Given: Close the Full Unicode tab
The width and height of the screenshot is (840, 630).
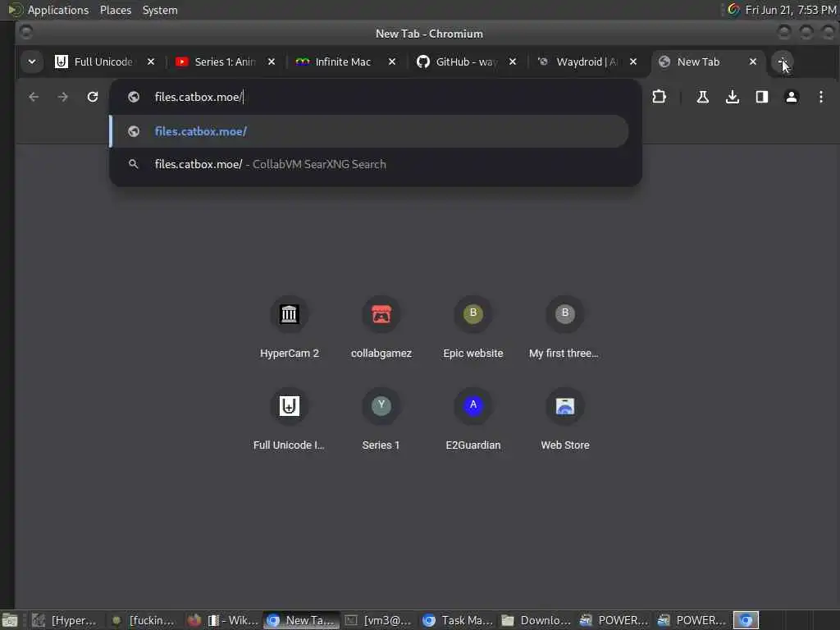Looking at the screenshot, I should (151, 62).
